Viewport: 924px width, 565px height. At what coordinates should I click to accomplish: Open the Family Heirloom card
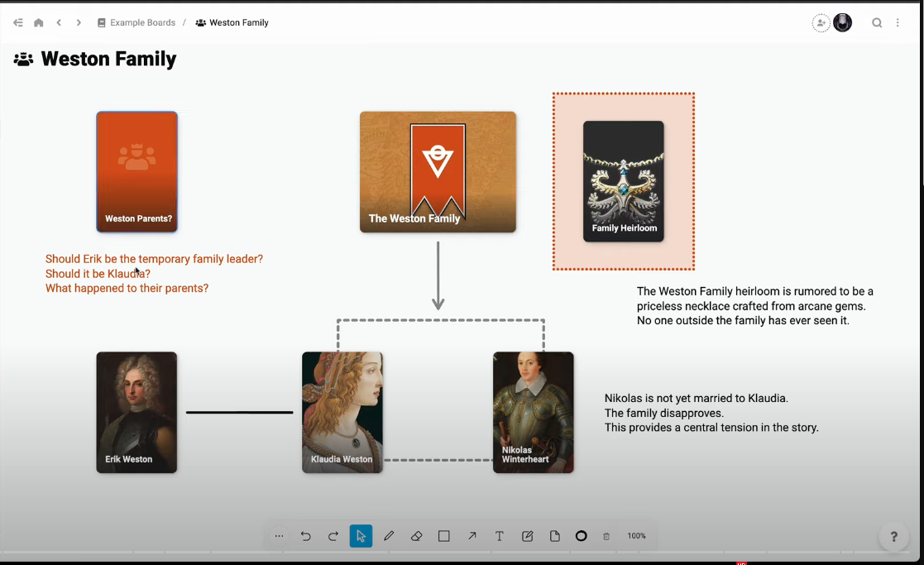[x=624, y=181]
